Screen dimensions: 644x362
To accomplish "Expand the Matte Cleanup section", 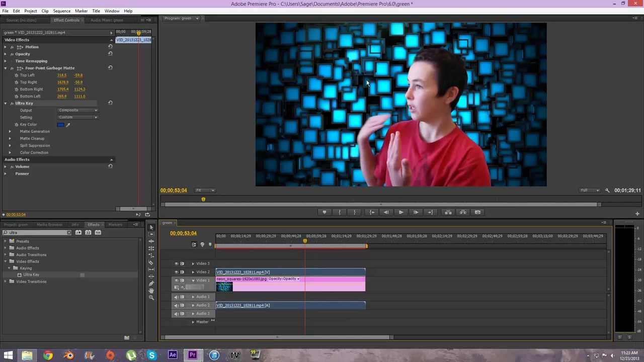I will pyautogui.click(x=10, y=138).
